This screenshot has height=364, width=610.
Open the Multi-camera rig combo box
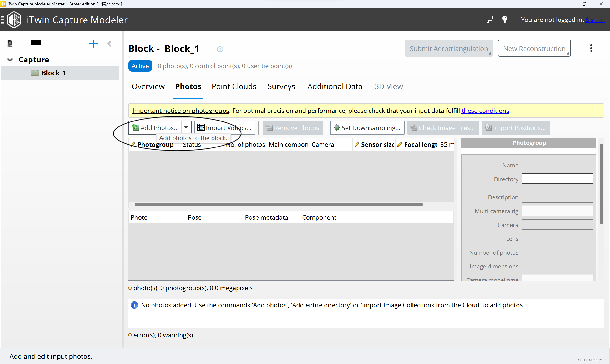click(557, 211)
